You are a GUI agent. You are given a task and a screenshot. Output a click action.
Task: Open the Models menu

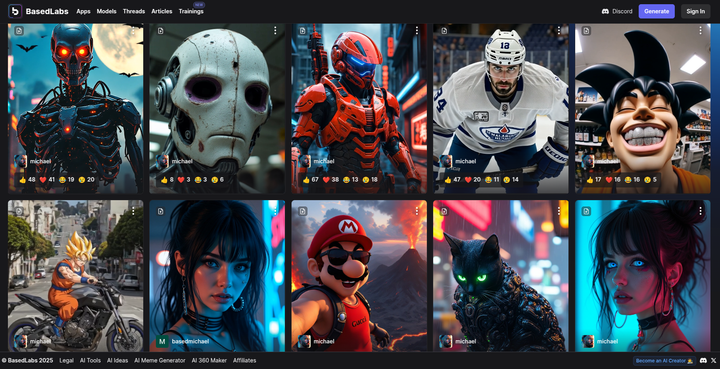[107, 11]
